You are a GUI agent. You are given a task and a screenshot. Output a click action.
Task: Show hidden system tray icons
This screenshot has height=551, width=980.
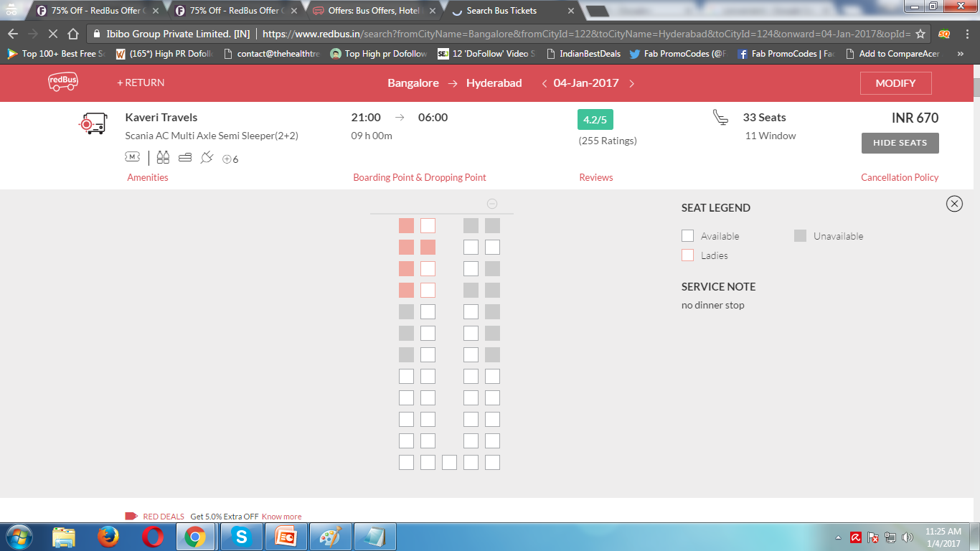(838, 537)
